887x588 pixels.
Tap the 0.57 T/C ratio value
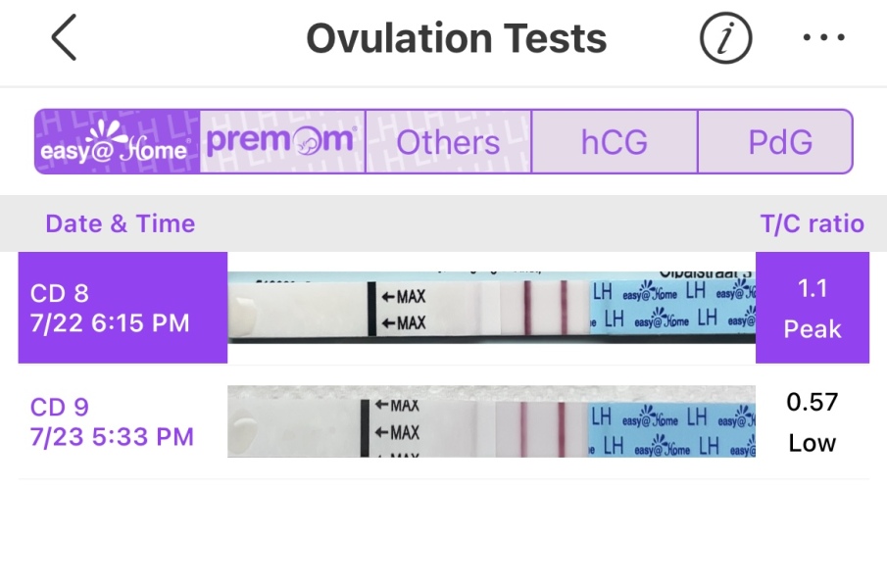click(813, 402)
